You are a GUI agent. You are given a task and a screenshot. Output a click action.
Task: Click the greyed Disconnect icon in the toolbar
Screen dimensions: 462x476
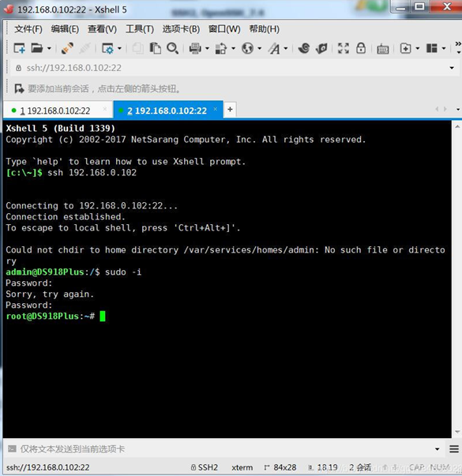(85, 48)
